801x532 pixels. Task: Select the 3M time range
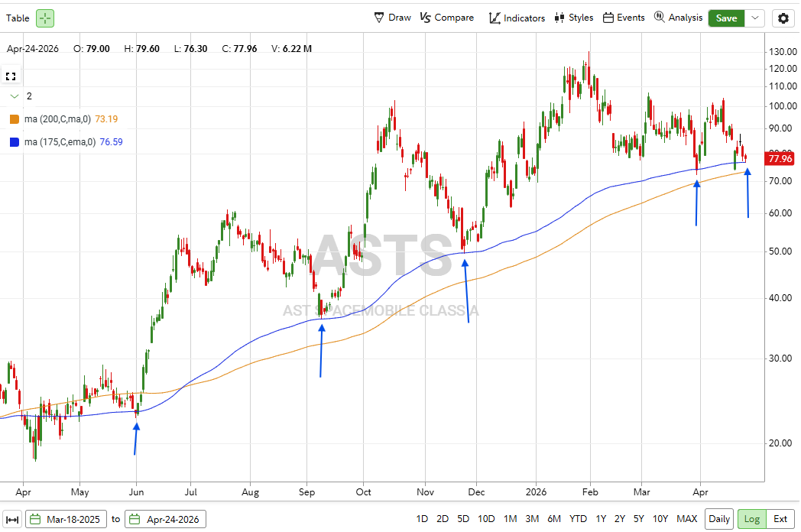click(532, 519)
